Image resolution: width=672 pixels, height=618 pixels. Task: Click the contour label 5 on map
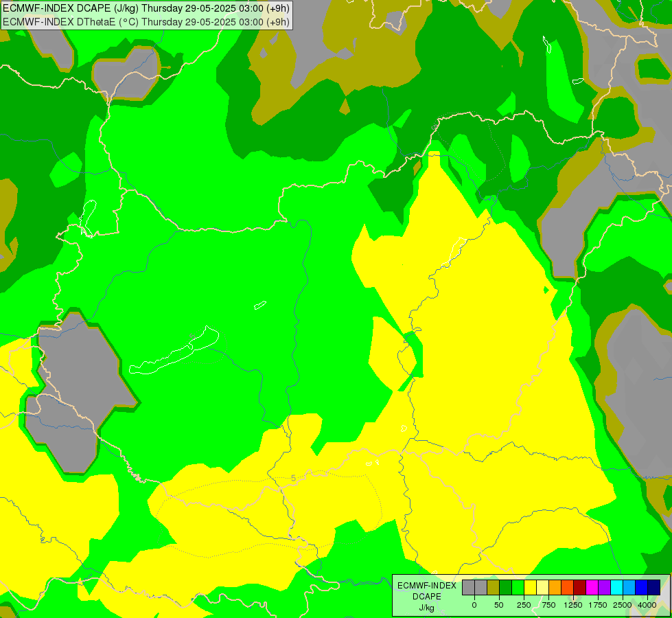coord(294,478)
